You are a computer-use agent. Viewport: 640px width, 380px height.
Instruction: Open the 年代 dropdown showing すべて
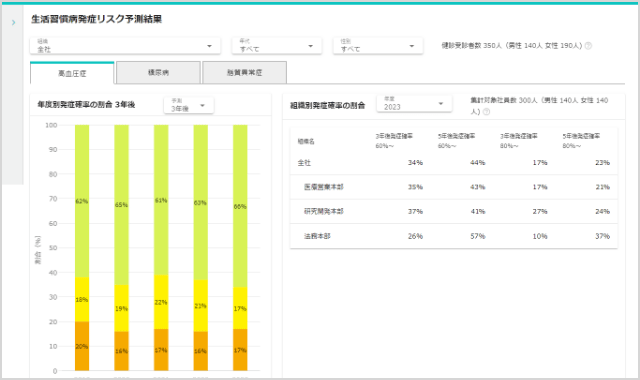[x=277, y=46]
